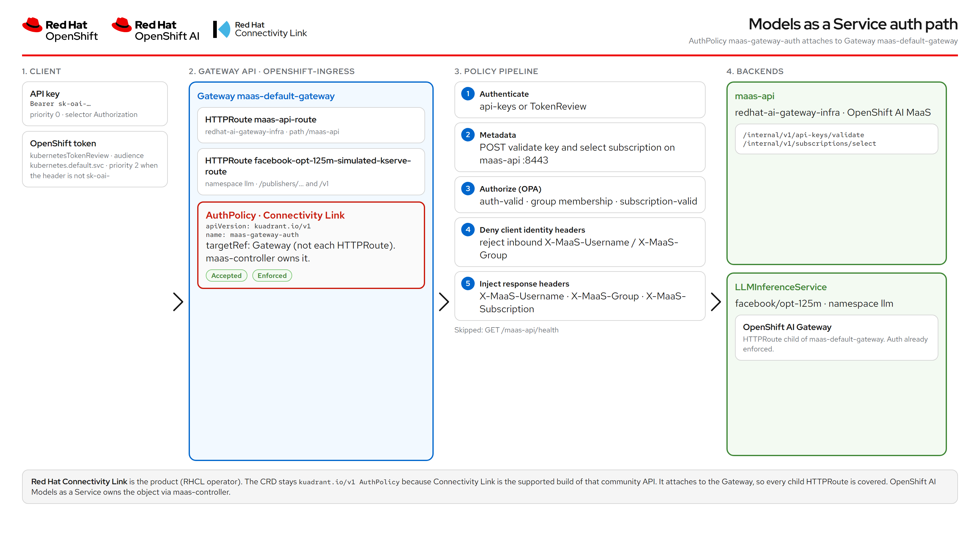Open the HTTPRoute maas-api-route card
Viewport: 980px width, 551px height.
pyautogui.click(x=311, y=125)
